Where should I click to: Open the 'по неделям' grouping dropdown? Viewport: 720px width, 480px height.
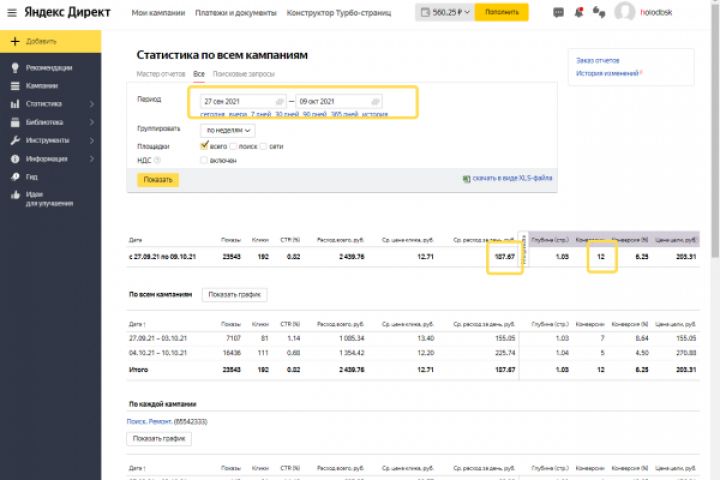tap(228, 130)
